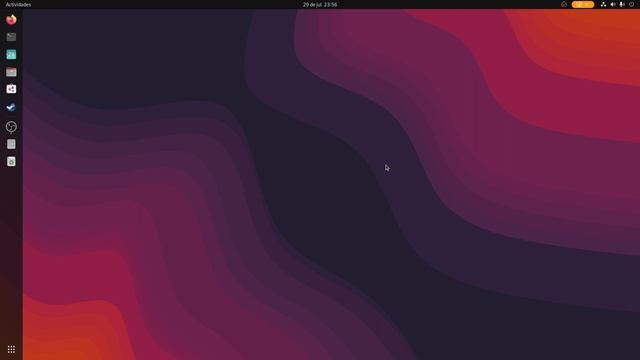Show all applications grid

click(11, 349)
